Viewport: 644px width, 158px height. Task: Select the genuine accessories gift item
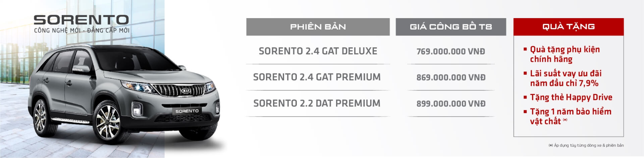pyautogui.click(x=565, y=54)
